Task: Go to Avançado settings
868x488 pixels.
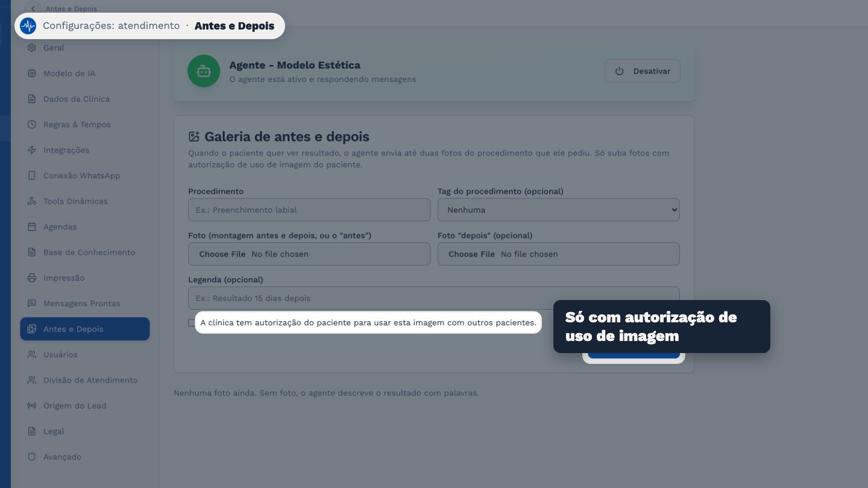Action: (85, 457)
